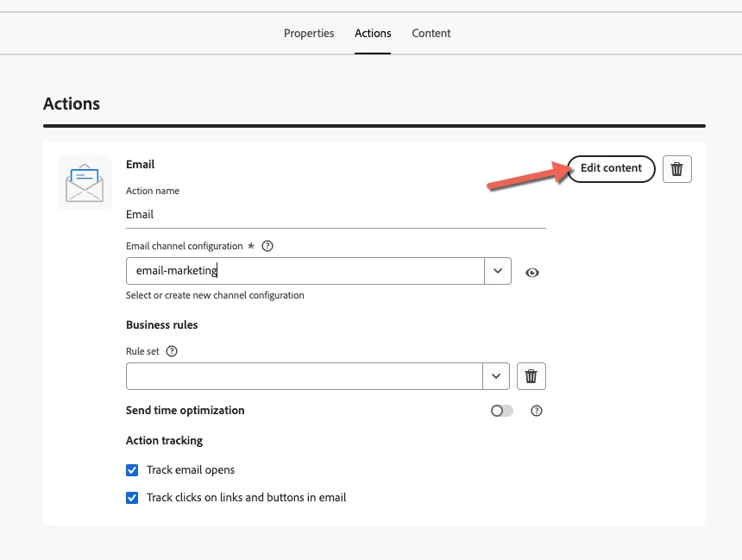Expand the Email channel configuration dropdown
Screen dimensions: 742x560
[x=498, y=271]
